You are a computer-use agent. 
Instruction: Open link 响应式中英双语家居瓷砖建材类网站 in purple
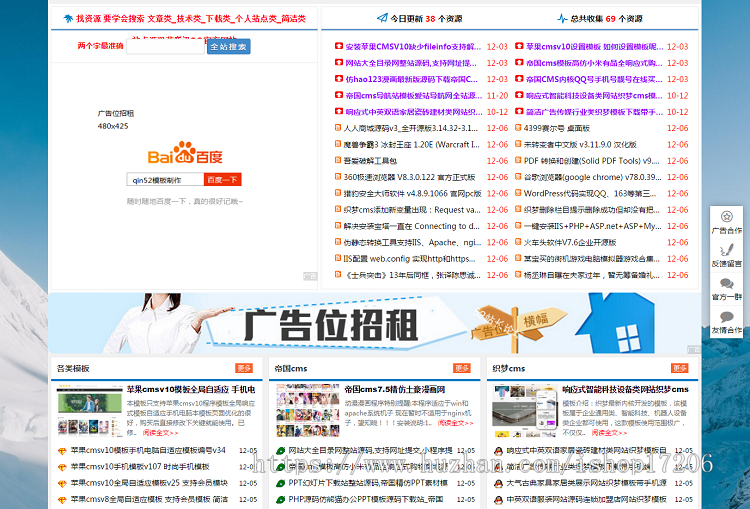pyautogui.click(x=414, y=111)
